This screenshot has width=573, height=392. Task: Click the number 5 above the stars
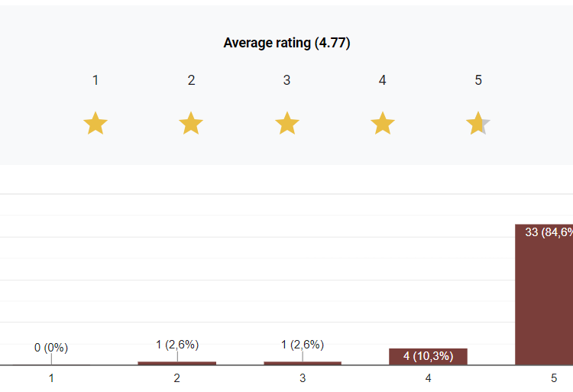point(478,80)
